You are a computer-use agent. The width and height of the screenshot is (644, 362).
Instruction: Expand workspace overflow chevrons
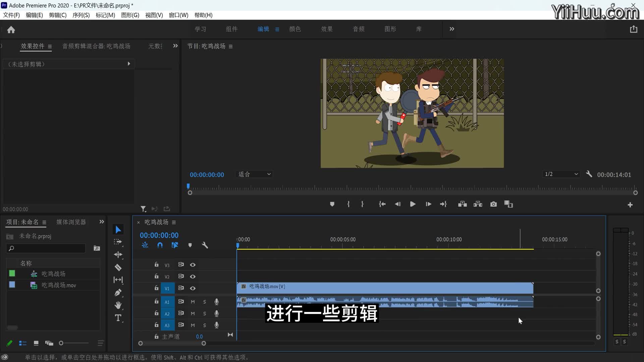click(x=452, y=29)
